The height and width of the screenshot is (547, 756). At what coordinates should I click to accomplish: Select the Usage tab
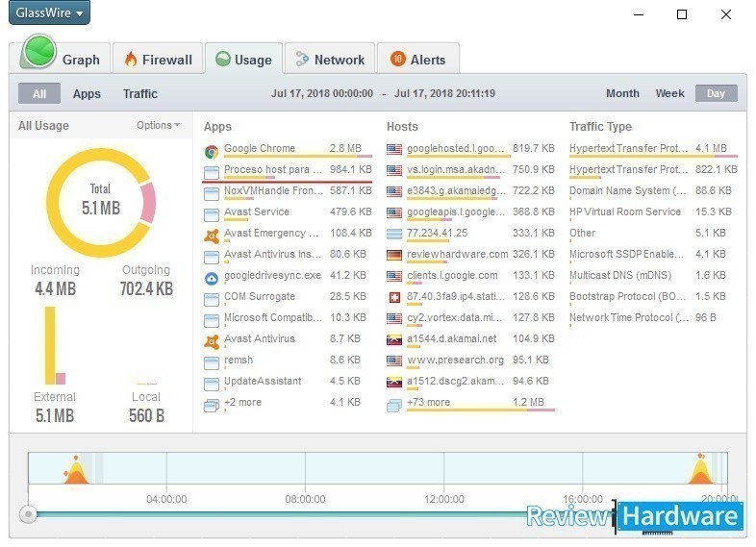coord(243,59)
